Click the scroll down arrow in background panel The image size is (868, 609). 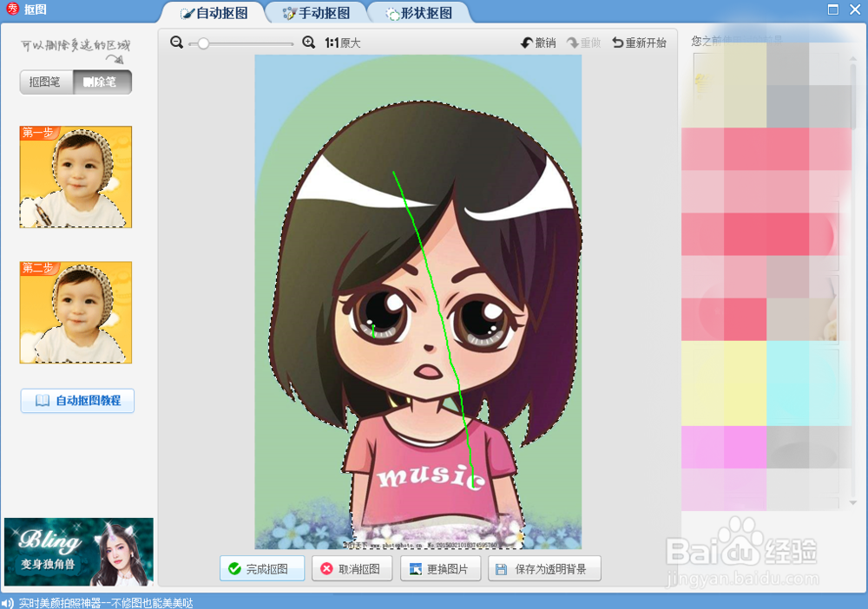pos(853,503)
